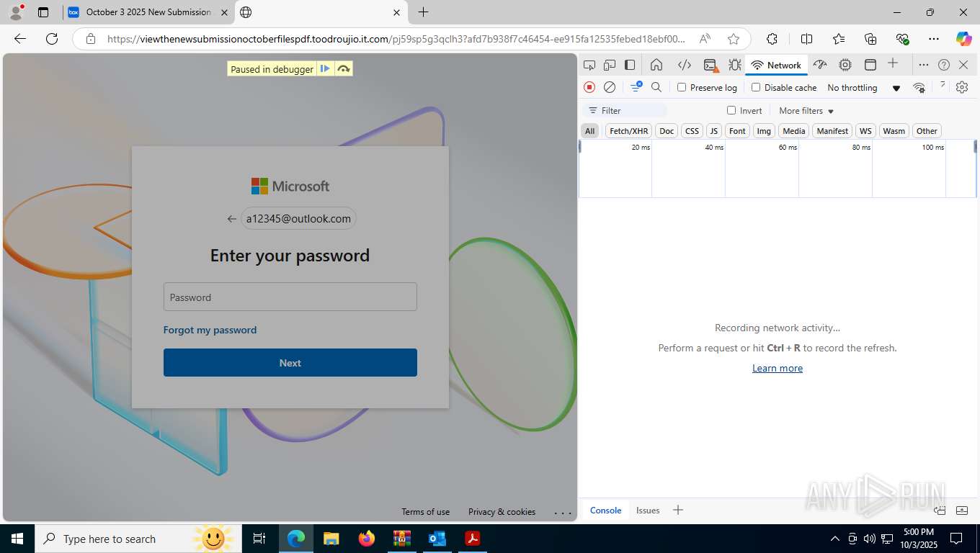Open Favorites star-list icon in Edge toolbar
The width and height of the screenshot is (980, 553).
point(839,39)
